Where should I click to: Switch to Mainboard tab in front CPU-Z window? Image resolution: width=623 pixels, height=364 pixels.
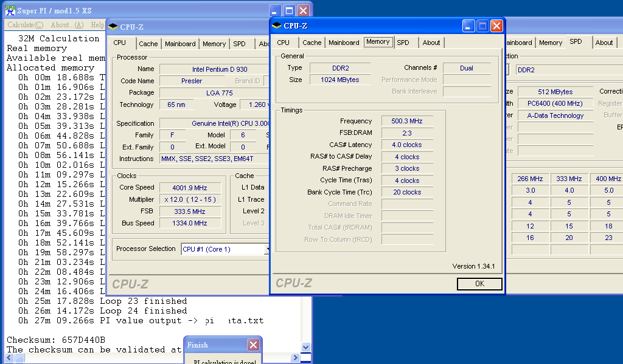[344, 43]
